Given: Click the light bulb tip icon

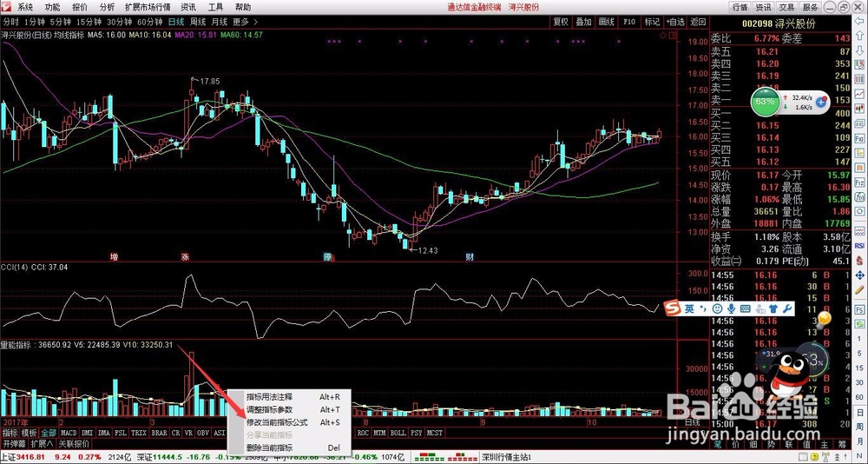Looking at the screenshot, I should point(825,319).
